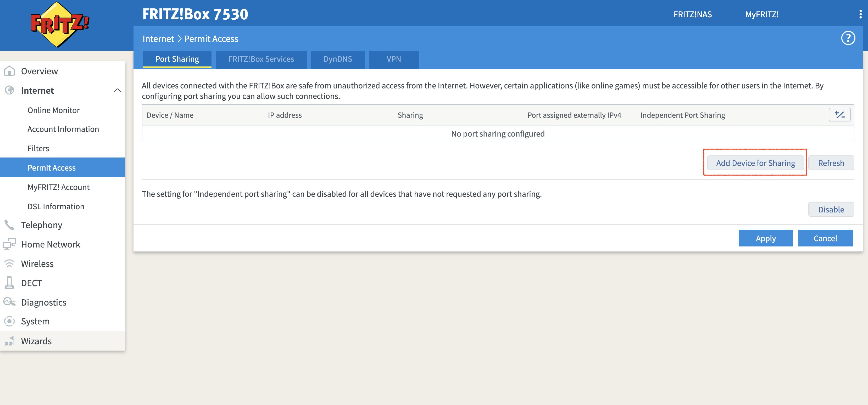Expand the Home Network section
This screenshot has width=868, height=405.
coord(51,244)
